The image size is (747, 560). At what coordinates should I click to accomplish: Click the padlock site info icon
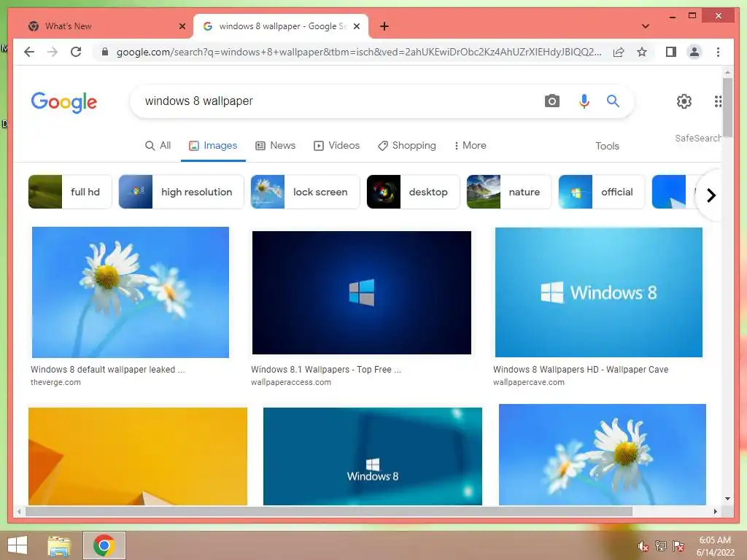(x=105, y=52)
